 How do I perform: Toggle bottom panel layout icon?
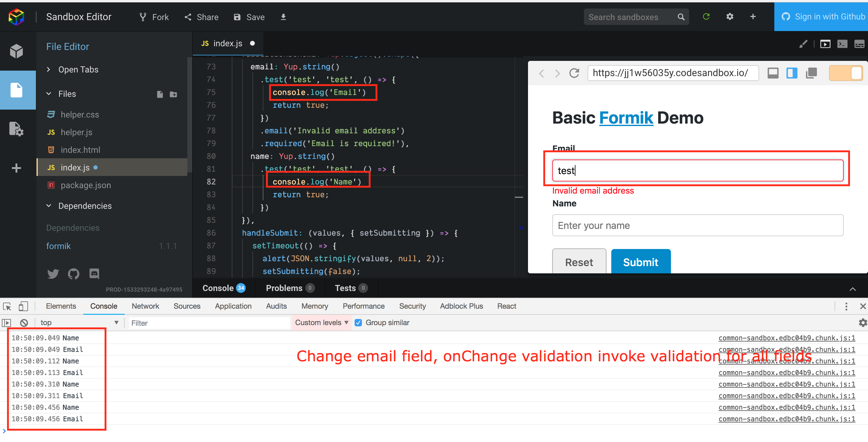coord(859,44)
